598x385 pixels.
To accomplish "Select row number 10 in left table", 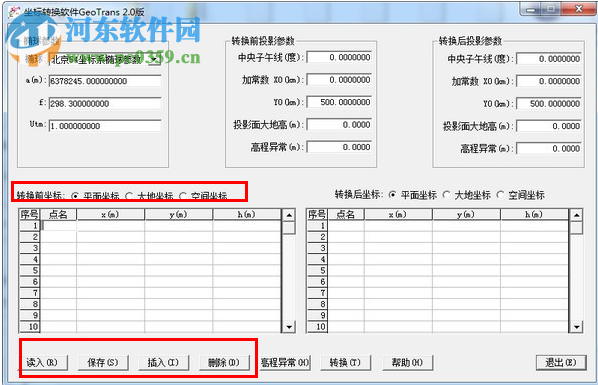I will (30, 327).
